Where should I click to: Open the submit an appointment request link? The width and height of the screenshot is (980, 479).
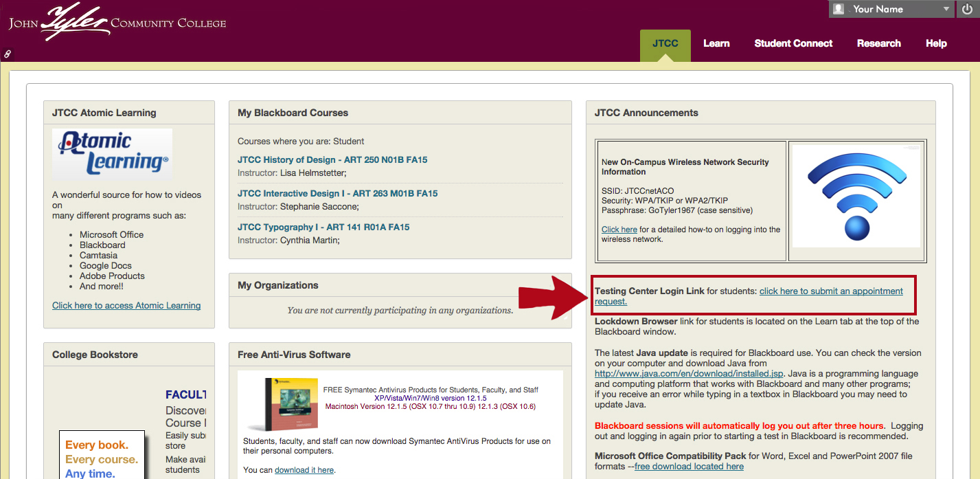coord(749,296)
